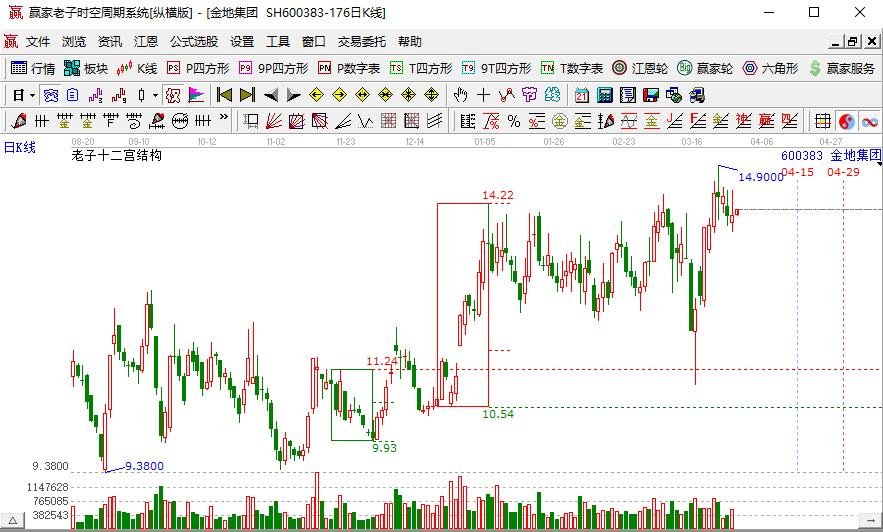Jump to last bar with skip-forward arrow

247,95
